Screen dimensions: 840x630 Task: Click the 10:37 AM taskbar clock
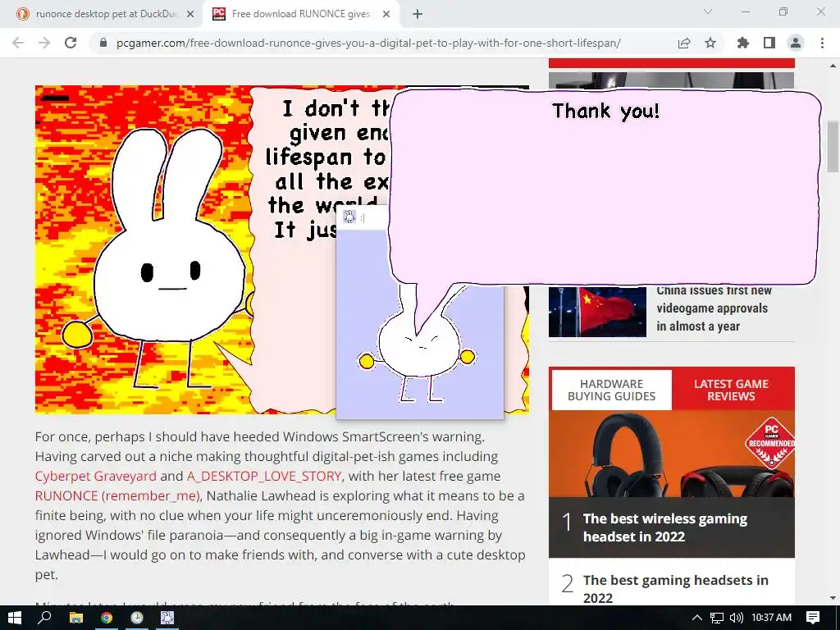click(771, 618)
